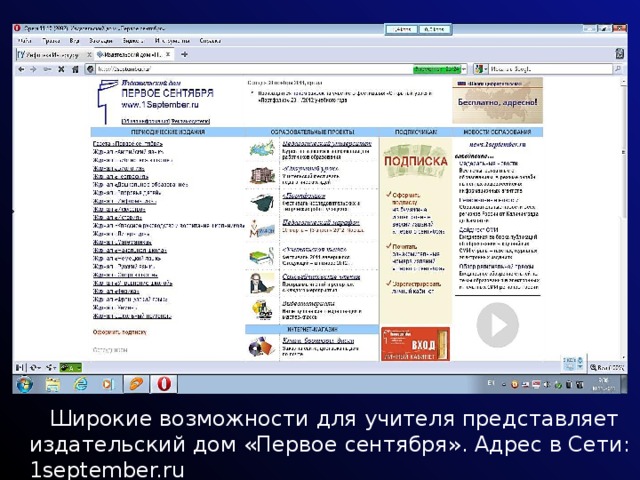
Task: Click the orange application icon on the taskbar
Action: (136, 384)
